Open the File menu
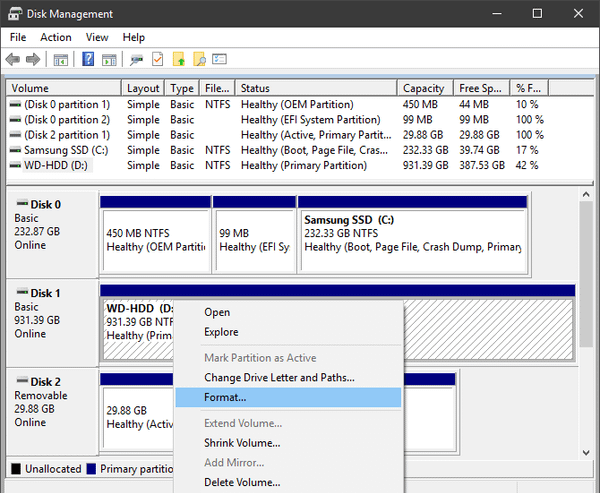Screen dimensions: 600x493 pyautogui.click(x=18, y=38)
